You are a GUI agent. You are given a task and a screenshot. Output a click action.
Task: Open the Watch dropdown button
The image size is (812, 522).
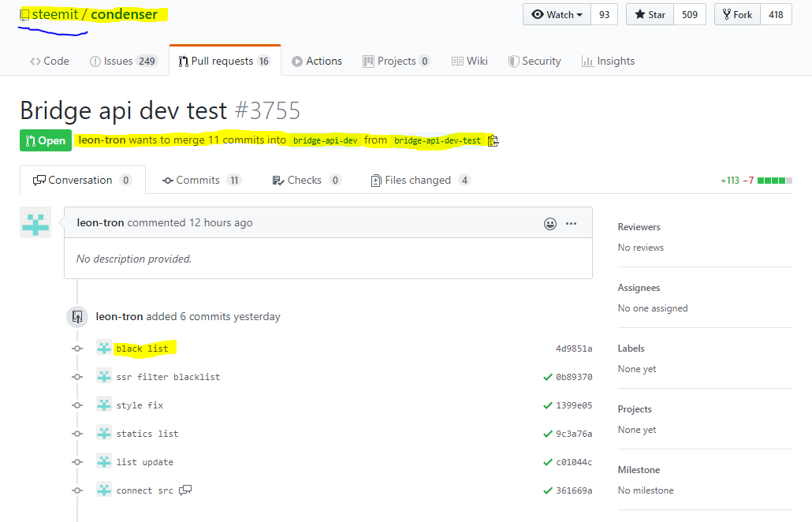557,14
